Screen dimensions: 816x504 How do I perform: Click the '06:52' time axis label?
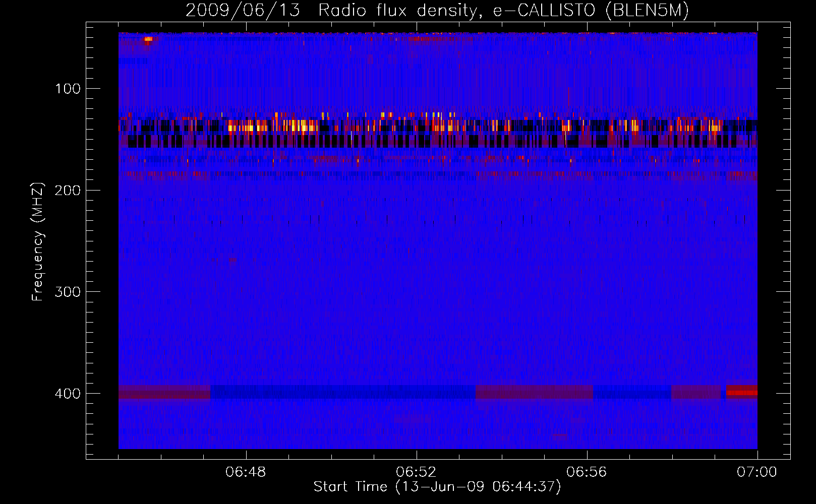point(416,472)
